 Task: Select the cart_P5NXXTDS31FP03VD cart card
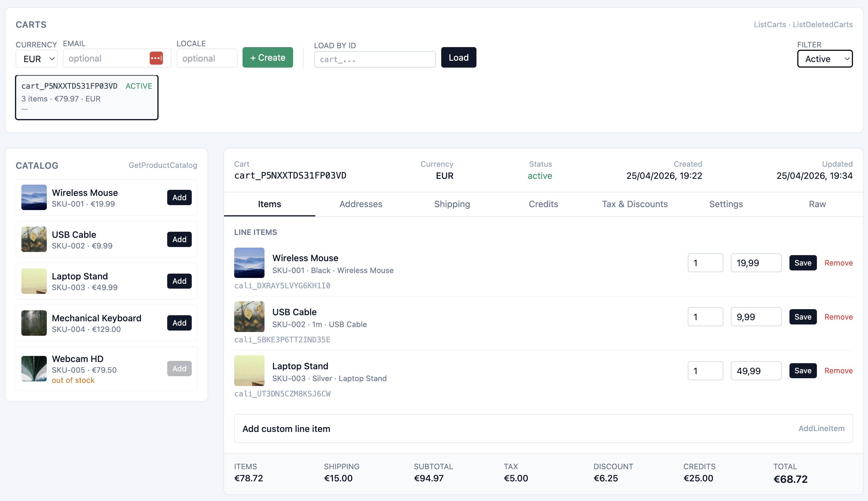tap(87, 97)
